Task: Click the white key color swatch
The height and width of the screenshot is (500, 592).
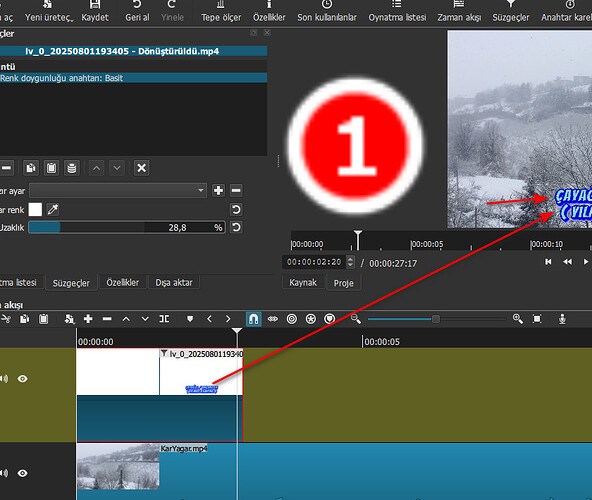Action: 35,210
